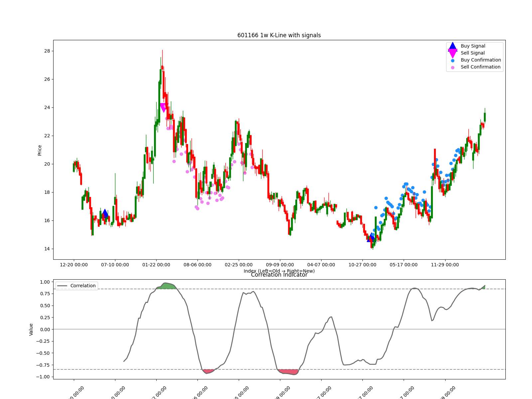Click the '07-10 00:00' price chart tick label
This screenshot has width=532, height=399.
point(115,265)
